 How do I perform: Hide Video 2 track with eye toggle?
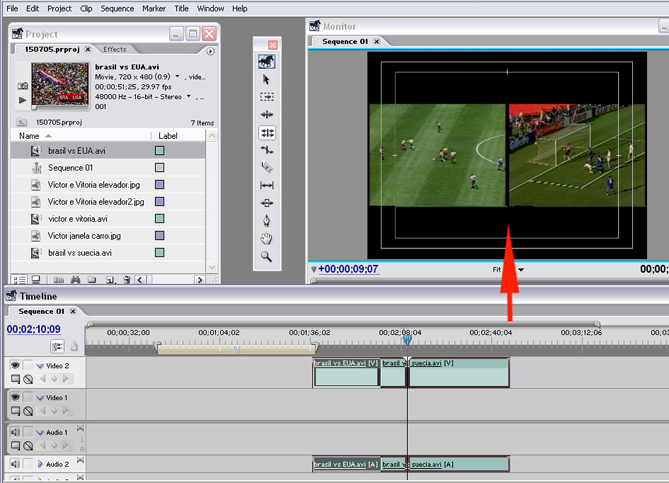click(x=16, y=366)
